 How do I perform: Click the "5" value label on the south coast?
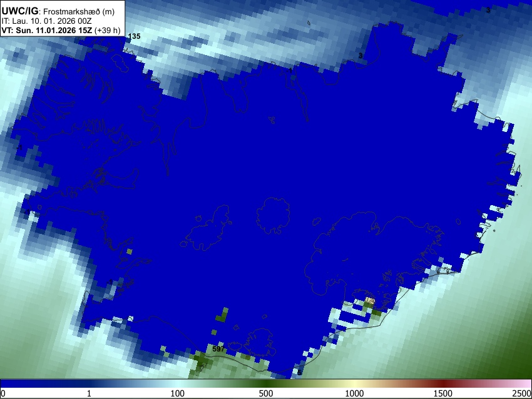299,373
